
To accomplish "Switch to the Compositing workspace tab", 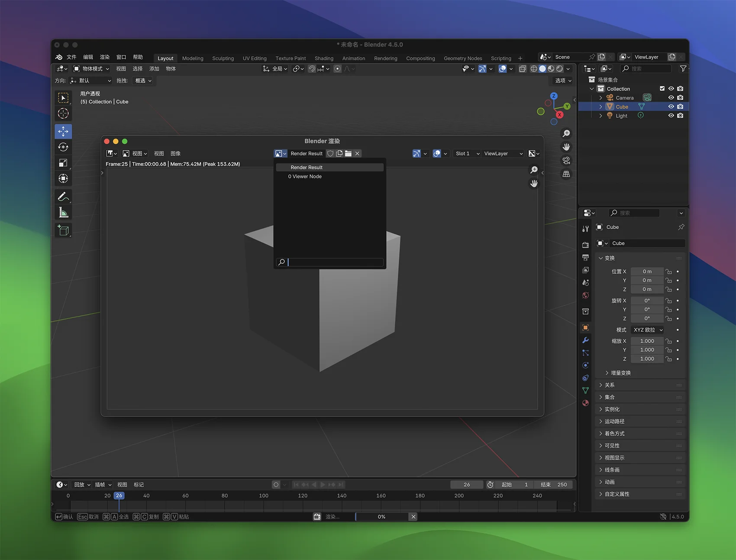I will 420,58.
